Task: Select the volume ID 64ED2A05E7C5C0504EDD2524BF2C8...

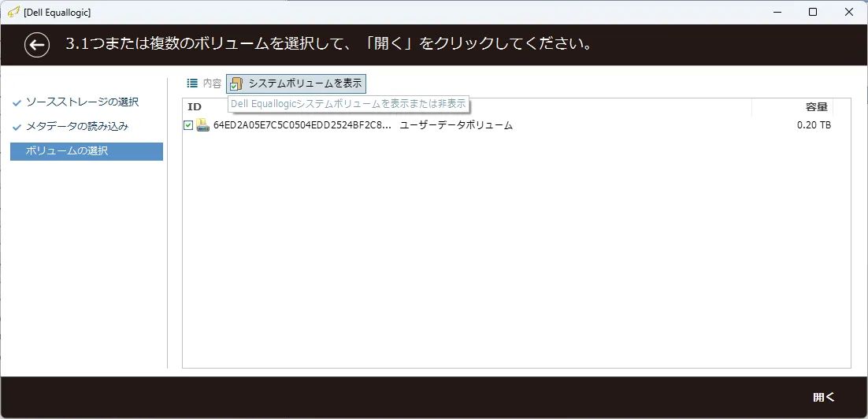Action: pyautogui.click(x=302, y=126)
